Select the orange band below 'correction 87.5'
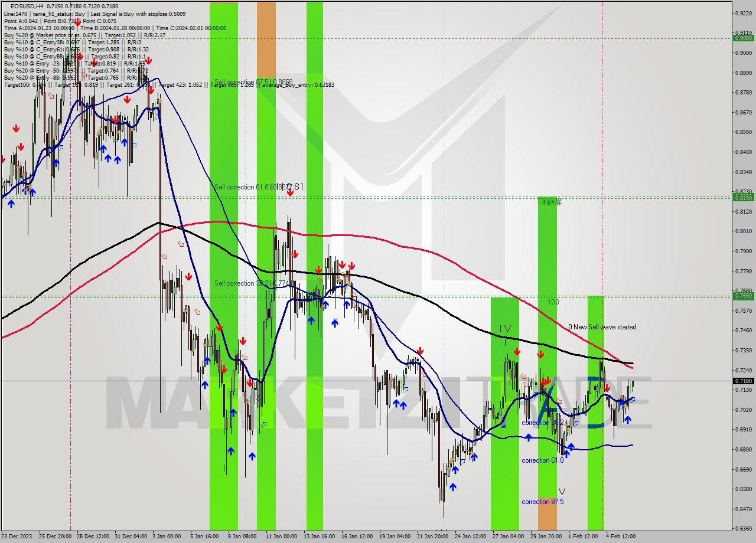 [547, 514]
